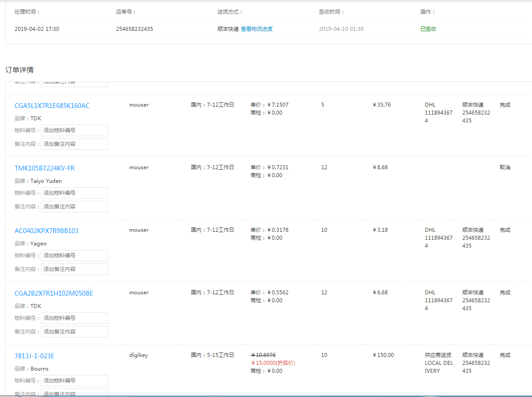Select mouser supplier in the CGA5L1X7R1E685K160AC row
Image resolution: width=532 pixels, height=397 pixels.
pos(139,105)
